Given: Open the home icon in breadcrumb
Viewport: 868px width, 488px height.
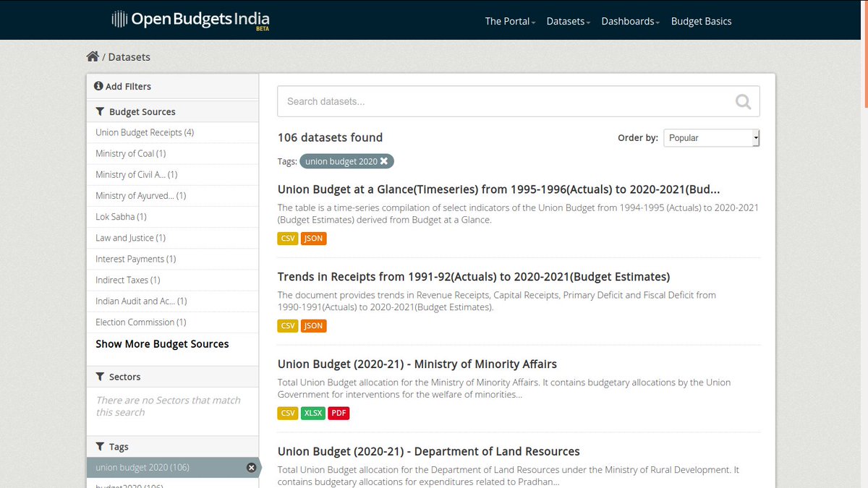Looking at the screenshot, I should point(92,56).
